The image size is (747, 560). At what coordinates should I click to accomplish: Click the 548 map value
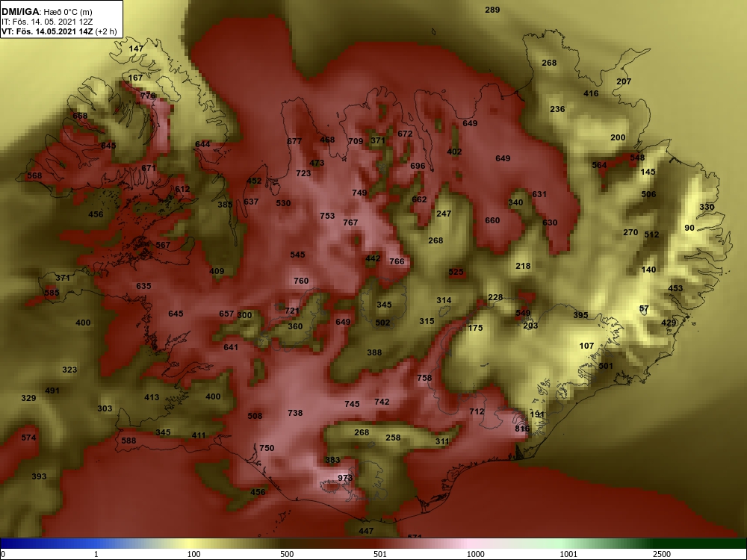[637, 158]
